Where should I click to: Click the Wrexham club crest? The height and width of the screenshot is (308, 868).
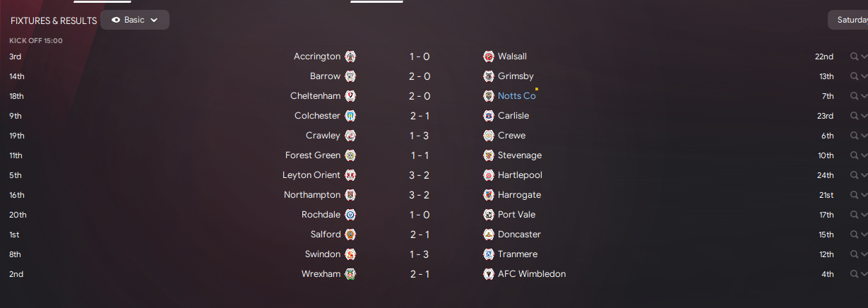point(350,274)
